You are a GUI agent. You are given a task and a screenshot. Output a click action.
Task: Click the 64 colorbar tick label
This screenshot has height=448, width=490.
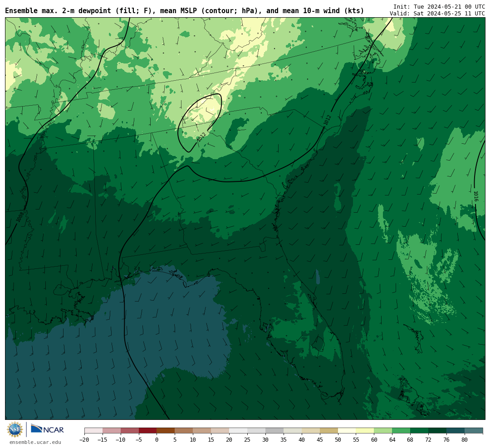tap(392, 440)
